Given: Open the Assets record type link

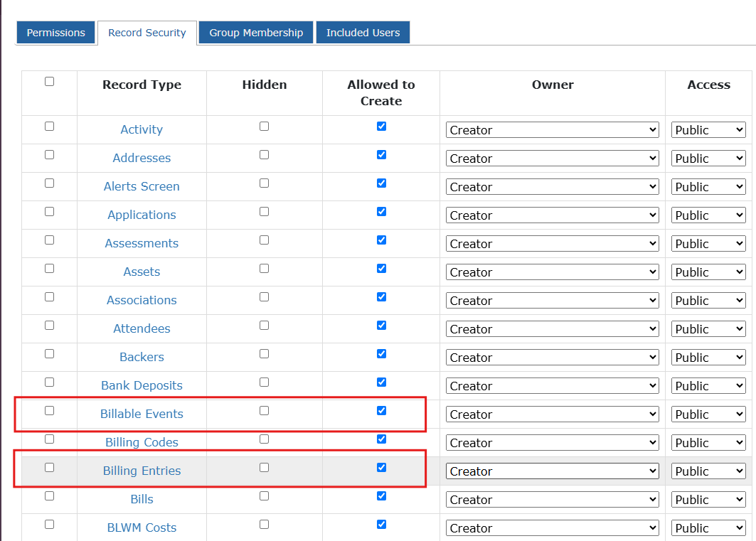Looking at the screenshot, I should click(142, 272).
